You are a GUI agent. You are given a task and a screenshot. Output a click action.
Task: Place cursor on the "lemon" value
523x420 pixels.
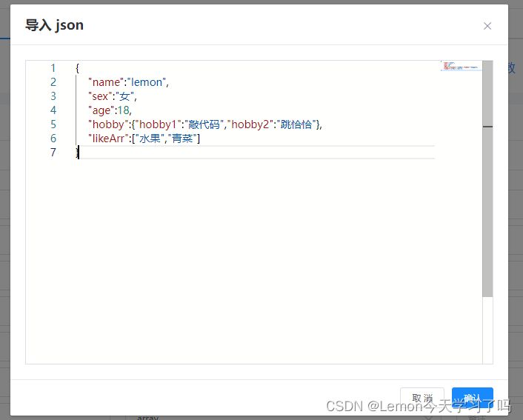tap(149, 82)
